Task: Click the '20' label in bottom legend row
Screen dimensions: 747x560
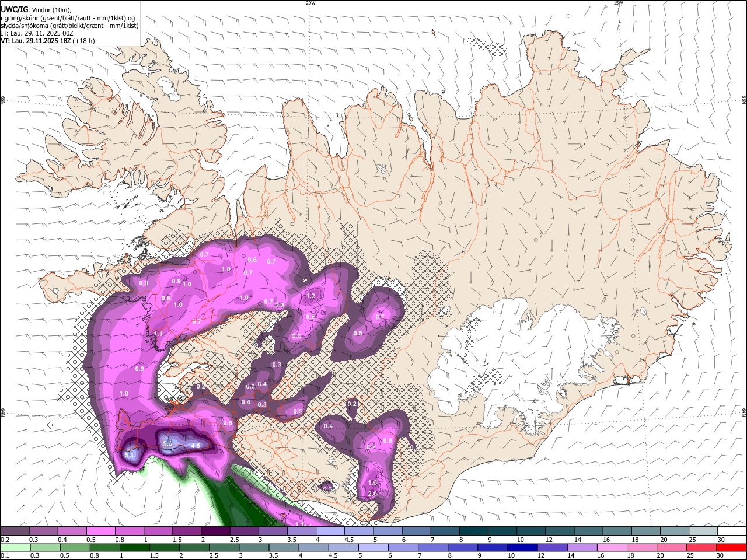Action: [x=660, y=555]
